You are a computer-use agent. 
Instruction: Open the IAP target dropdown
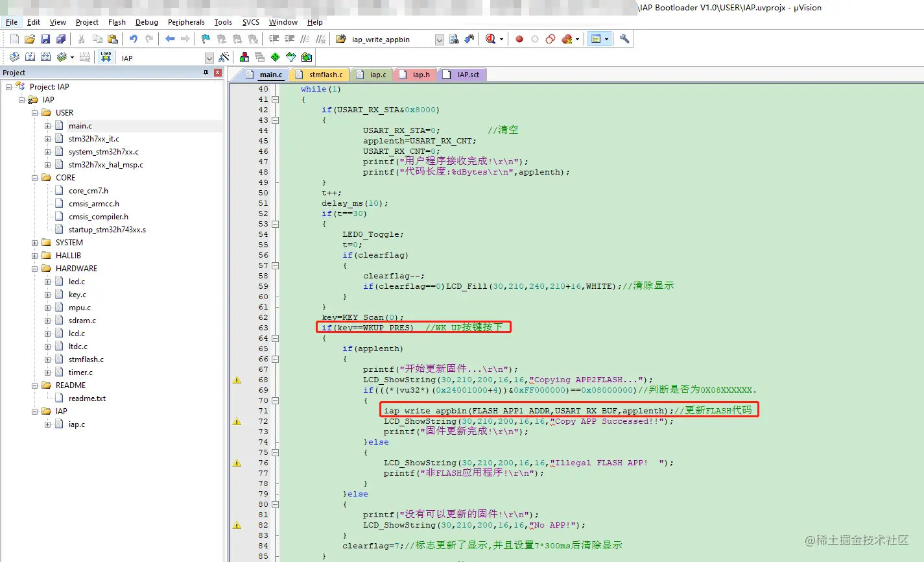(x=209, y=58)
